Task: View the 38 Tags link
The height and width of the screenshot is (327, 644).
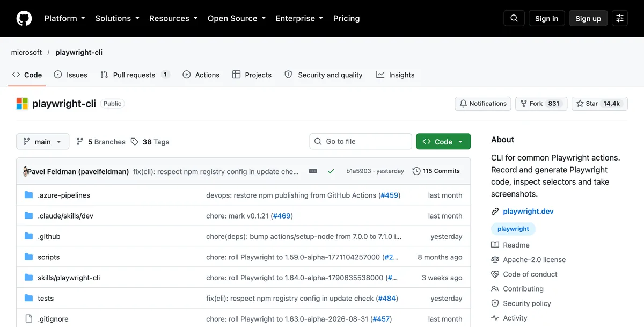Action: click(x=150, y=142)
